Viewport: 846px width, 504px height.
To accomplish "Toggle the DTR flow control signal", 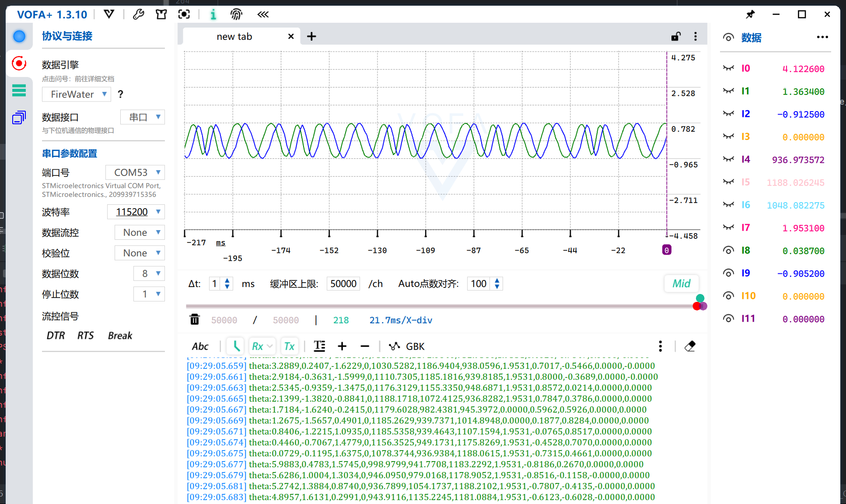I will pos(56,336).
